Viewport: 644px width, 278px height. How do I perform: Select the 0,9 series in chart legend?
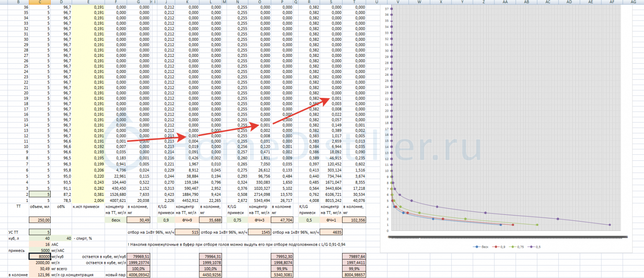[x=498, y=247]
